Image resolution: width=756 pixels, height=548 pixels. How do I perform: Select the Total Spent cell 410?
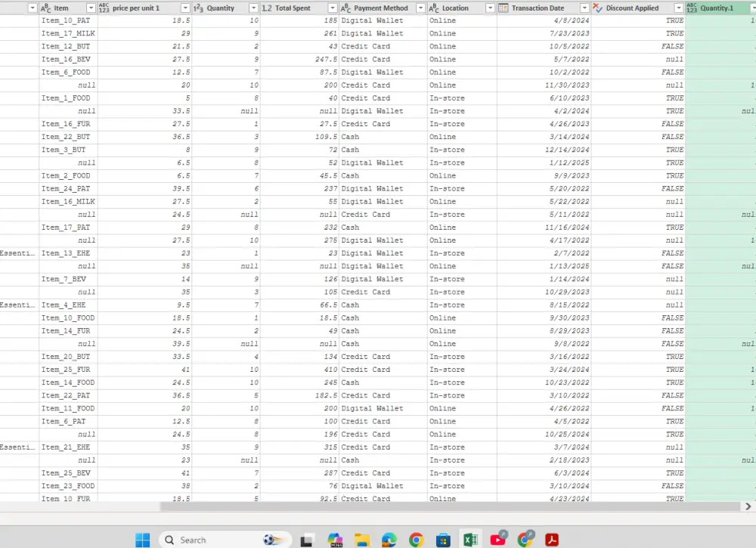click(299, 370)
